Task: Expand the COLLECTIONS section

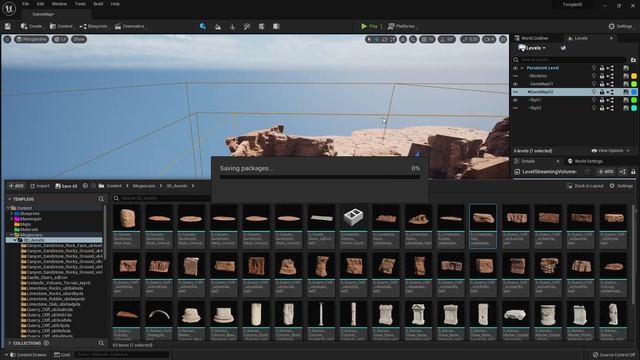Action: pyautogui.click(x=10, y=343)
